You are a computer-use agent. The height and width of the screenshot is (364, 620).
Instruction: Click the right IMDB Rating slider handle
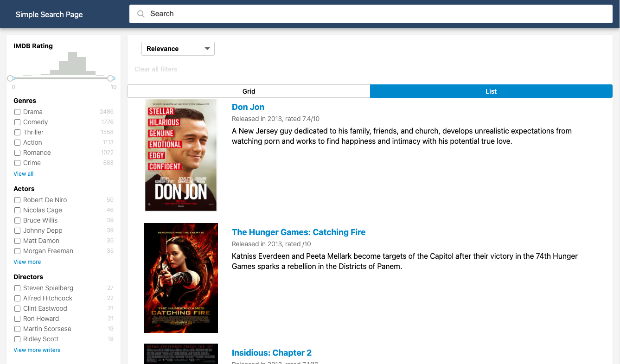(110, 78)
